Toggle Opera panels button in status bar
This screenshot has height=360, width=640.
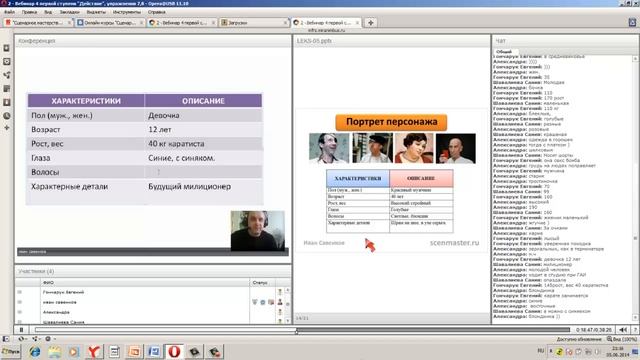click(6, 339)
